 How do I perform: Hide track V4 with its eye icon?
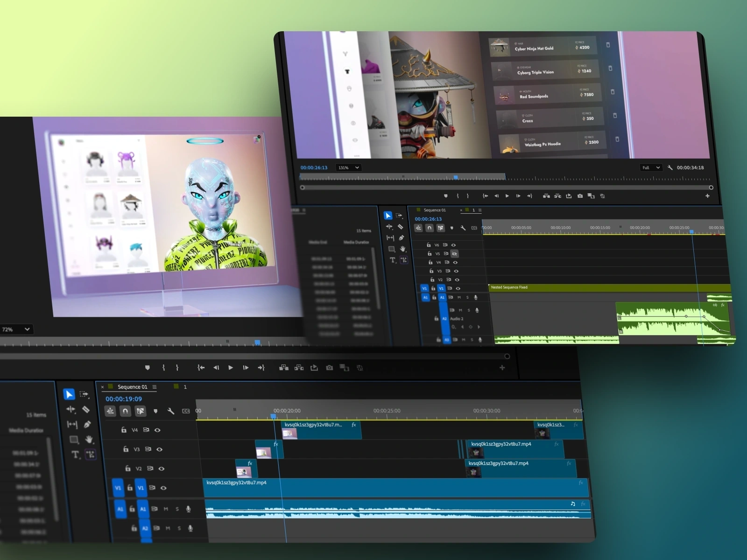click(157, 430)
